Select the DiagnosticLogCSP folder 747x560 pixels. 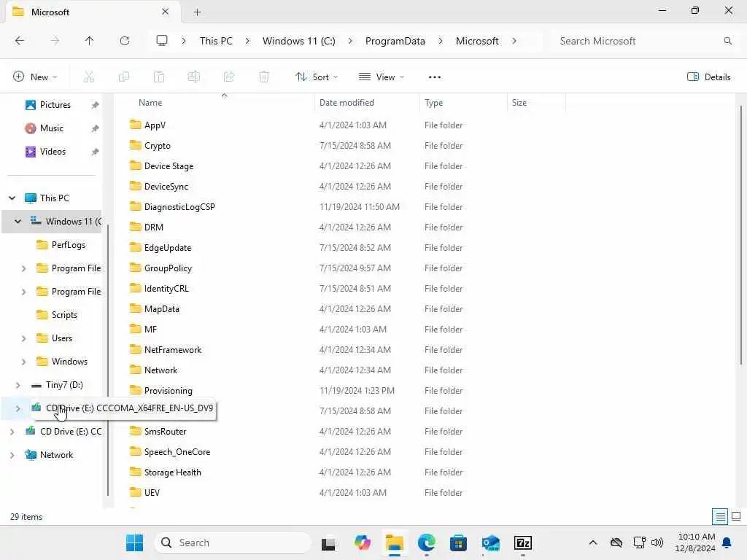[179, 207]
